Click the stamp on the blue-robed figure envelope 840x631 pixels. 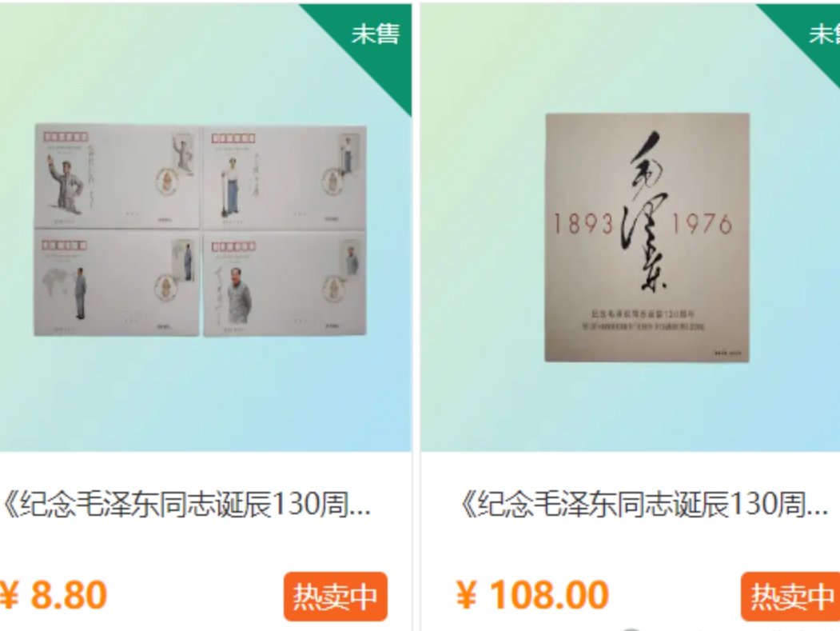pos(348,154)
